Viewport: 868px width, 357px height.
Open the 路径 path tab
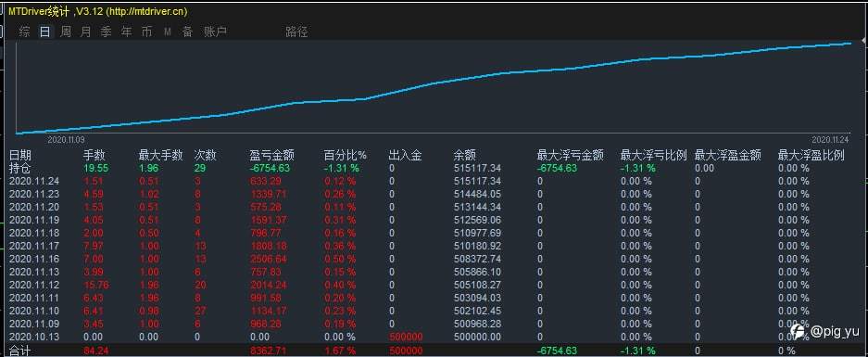[x=296, y=32]
